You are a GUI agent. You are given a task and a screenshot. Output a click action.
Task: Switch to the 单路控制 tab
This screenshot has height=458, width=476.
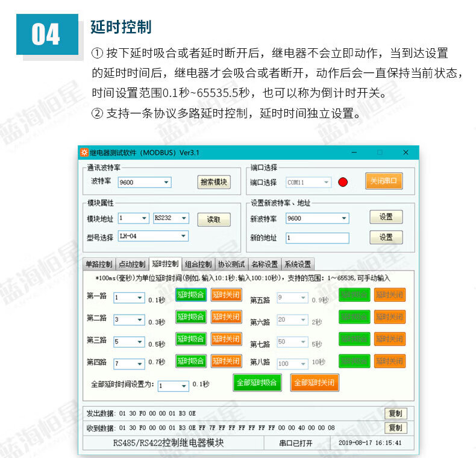click(99, 264)
